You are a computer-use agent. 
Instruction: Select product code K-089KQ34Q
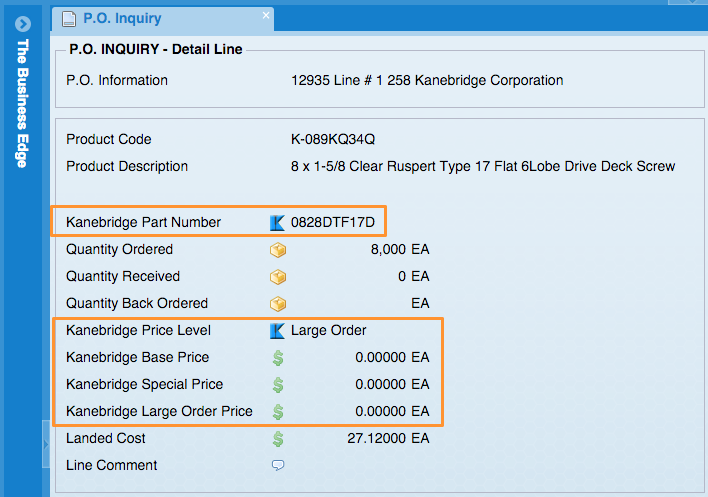[333, 139]
